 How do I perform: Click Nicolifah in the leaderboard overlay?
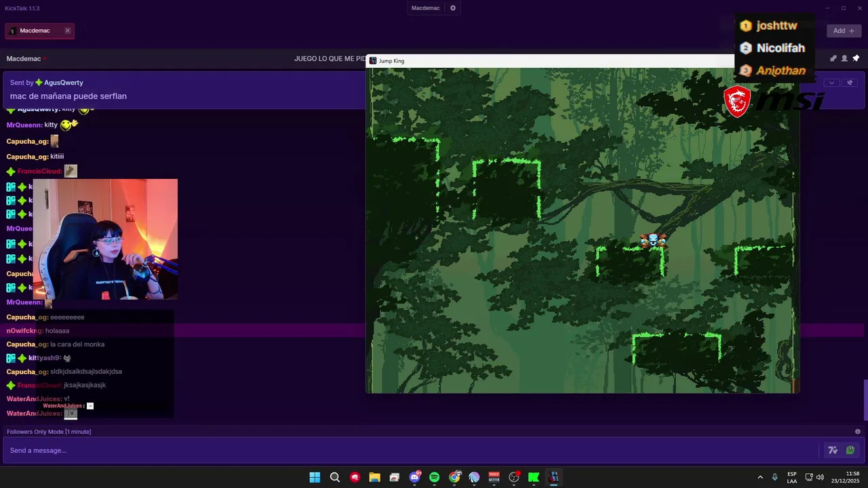(x=781, y=48)
